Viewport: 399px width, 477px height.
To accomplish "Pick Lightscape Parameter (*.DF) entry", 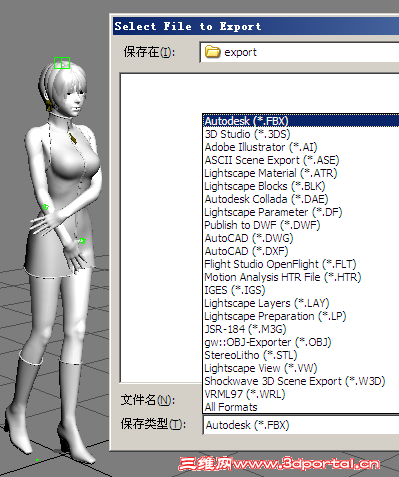I will click(301, 212).
